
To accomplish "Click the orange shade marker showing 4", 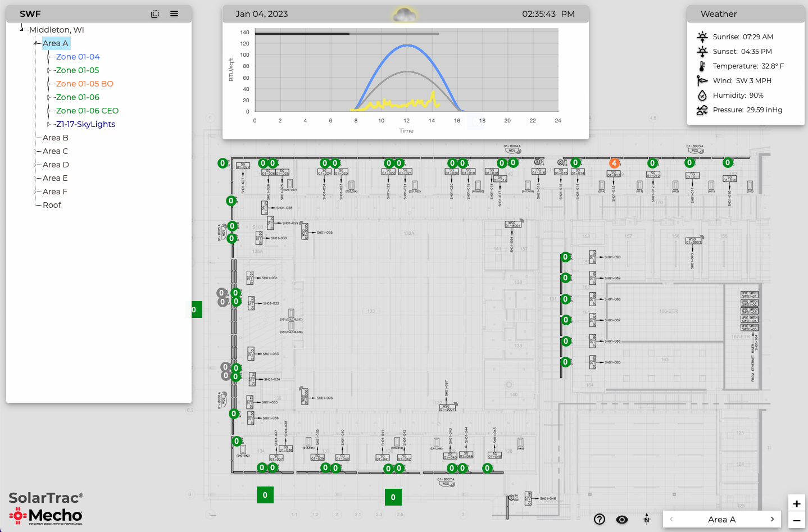I will point(614,163).
